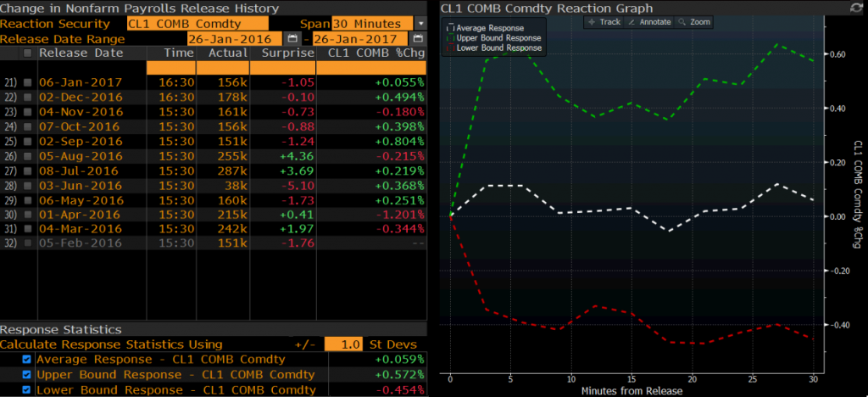
Task: Click the Surprise column filter box
Action: click(282, 68)
